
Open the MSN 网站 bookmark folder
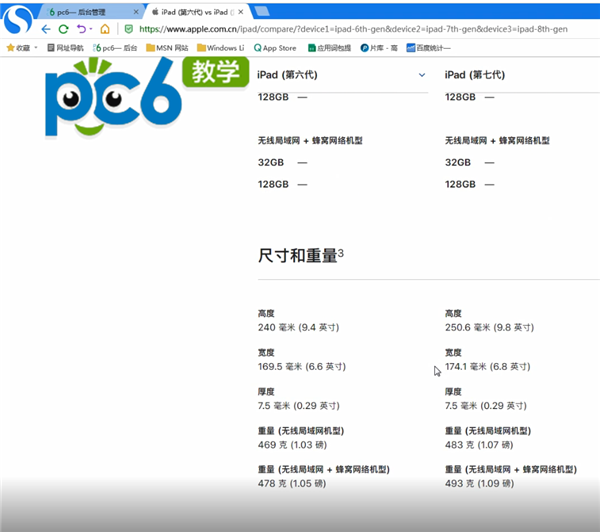(167, 48)
